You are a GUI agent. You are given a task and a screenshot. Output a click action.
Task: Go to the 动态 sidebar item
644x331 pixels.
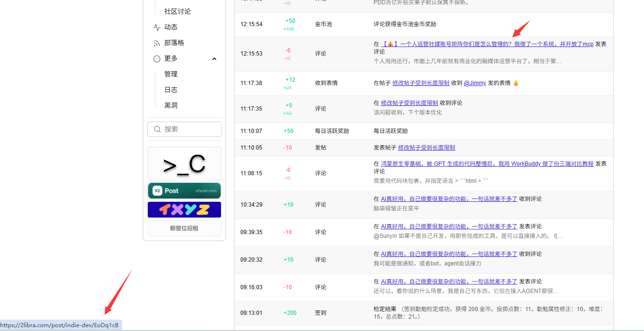click(x=171, y=27)
